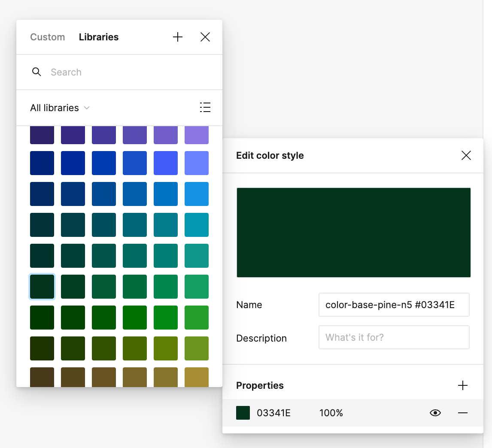The image size is (492, 448).
Task: Select the 03341E property thumbnail swatch
Action: 243,413
